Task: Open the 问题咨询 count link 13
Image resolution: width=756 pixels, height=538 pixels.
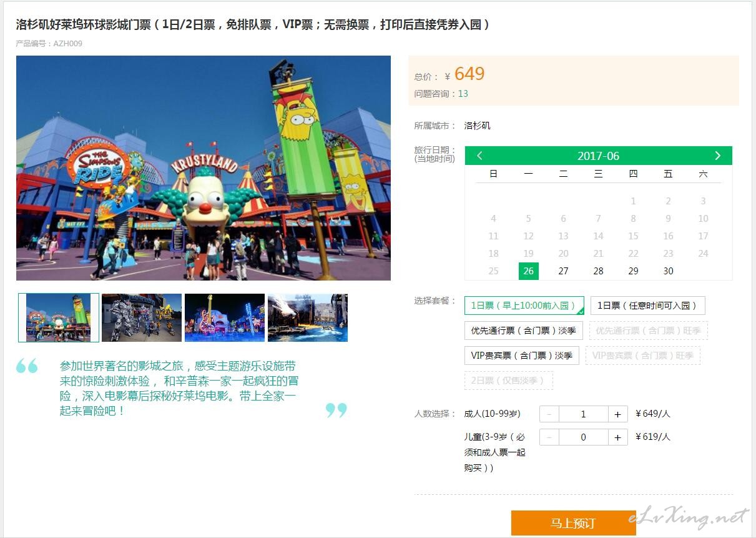Action: pyautogui.click(x=463, y=94)
